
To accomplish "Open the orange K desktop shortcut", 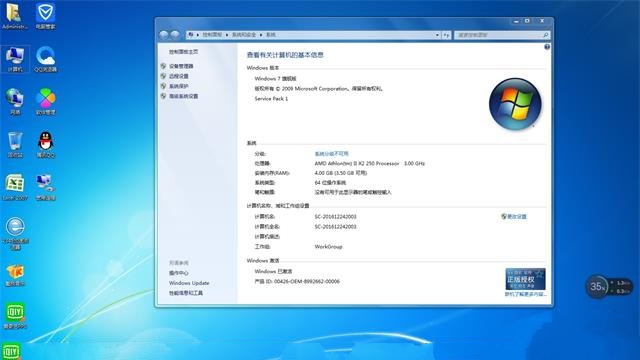I will (15, 276).
